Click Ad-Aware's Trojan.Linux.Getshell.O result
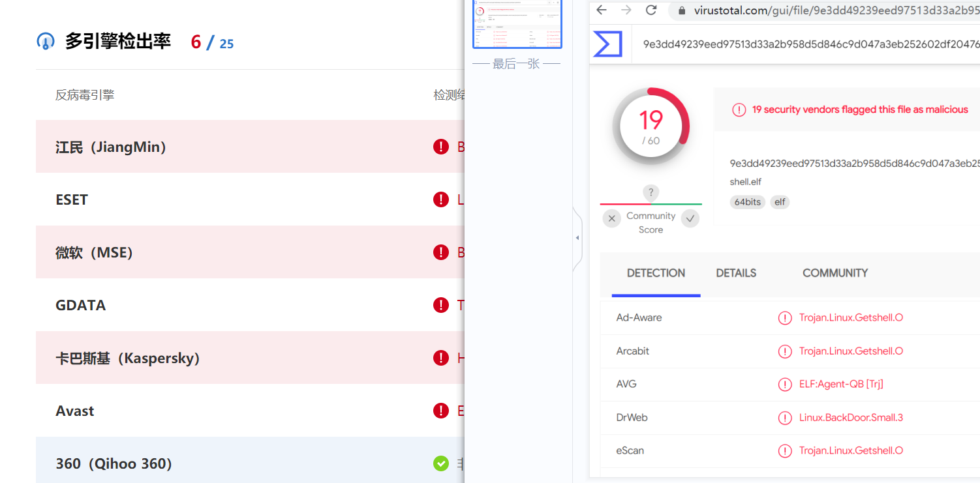This screenshot has height=483, width=980. pyautogui.click(x=851, y=317)
